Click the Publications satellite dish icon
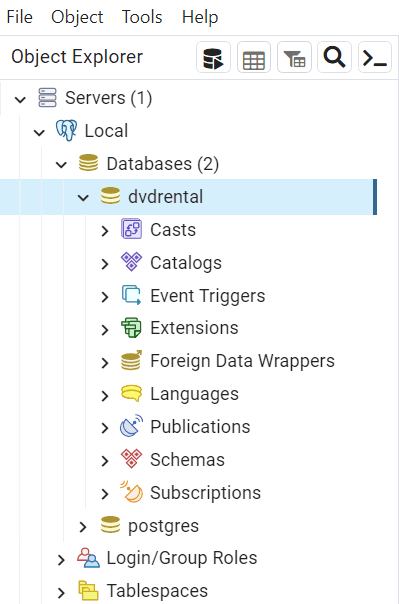The height and width of the screenshot is (604, 399). click(131, 426)
